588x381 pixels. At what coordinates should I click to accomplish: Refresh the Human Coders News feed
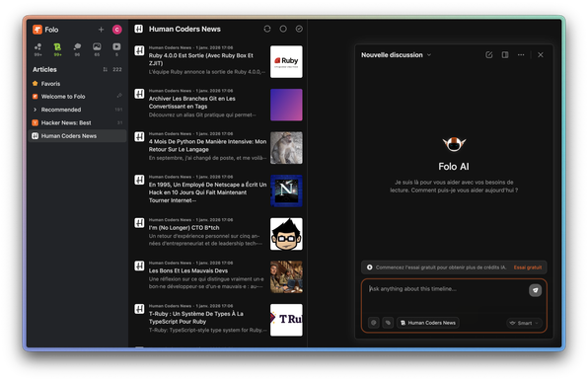coord(267,29)
